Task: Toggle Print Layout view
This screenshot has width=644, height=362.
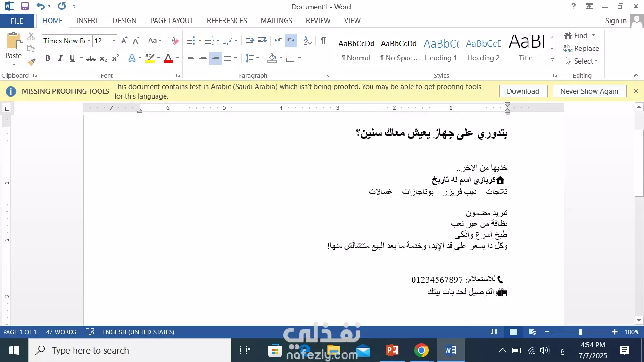Action: [513, 332]
